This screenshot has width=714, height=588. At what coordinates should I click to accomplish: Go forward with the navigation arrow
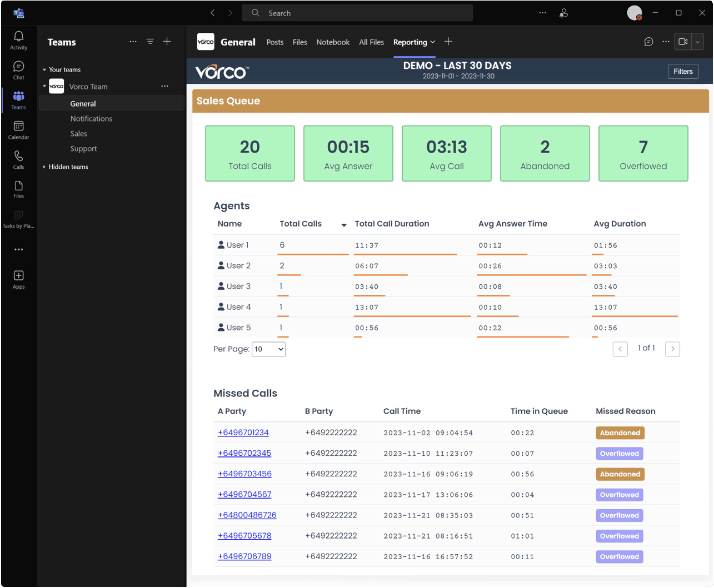coord(230,13)
